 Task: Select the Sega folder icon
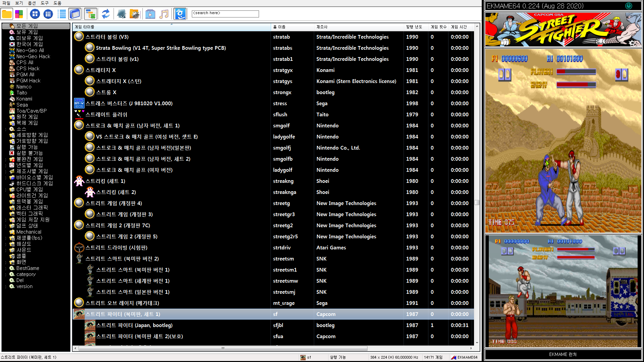(12, 105)
